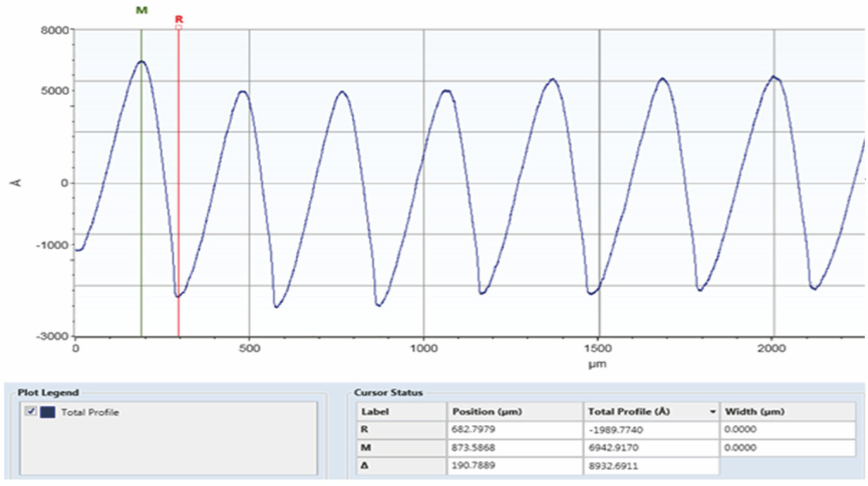
Task: Click M total profile value 6942.9170
Action: (614, 448)
